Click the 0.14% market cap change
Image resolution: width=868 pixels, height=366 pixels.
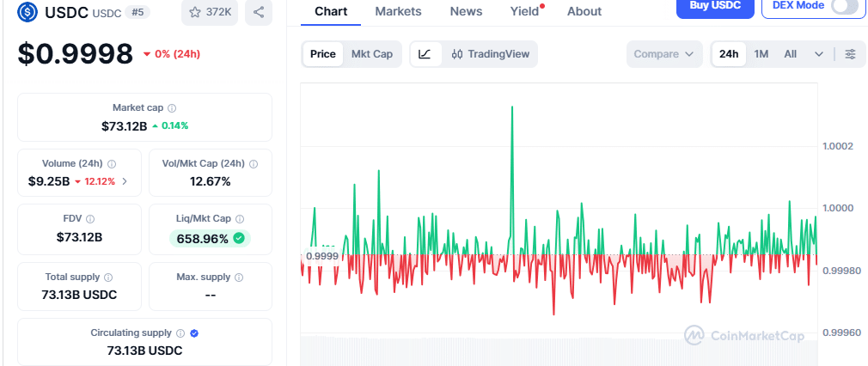[170, 125]
